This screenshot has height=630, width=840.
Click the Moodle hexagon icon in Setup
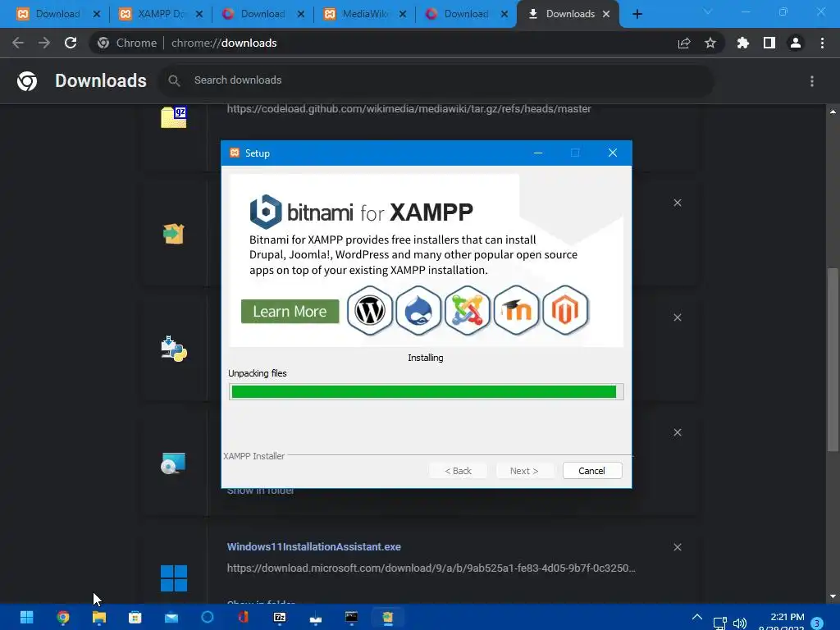pos(517,310)
